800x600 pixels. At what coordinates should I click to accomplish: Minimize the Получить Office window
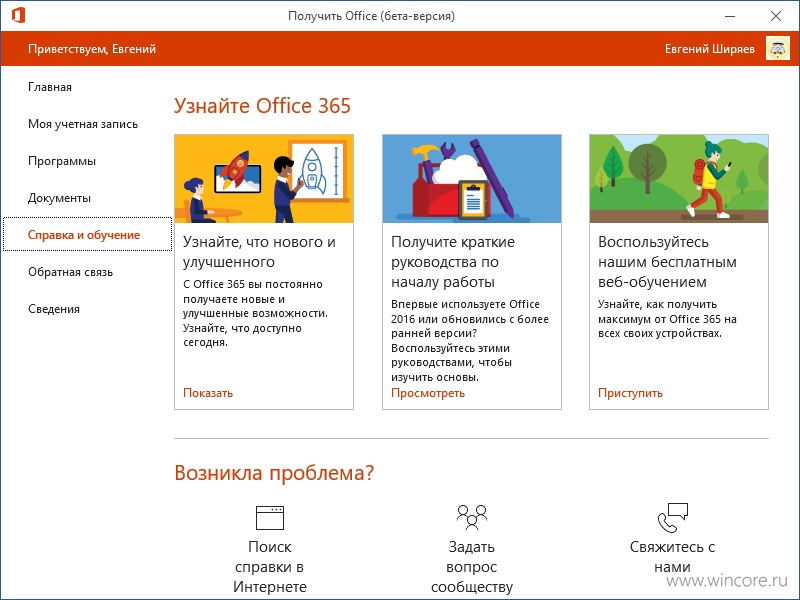click(x=730, y=16)
